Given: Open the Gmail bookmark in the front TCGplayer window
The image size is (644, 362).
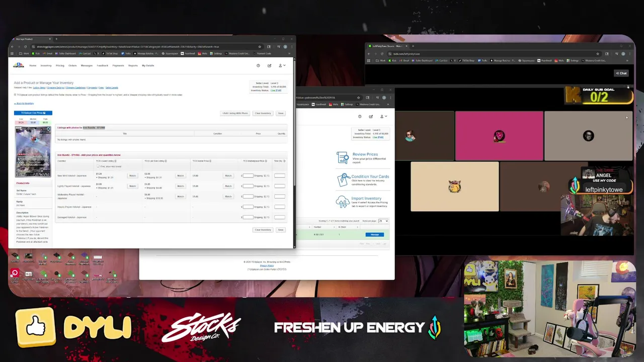Looking at the screenshot, I should pyautogui.click(x=47, y=53).
